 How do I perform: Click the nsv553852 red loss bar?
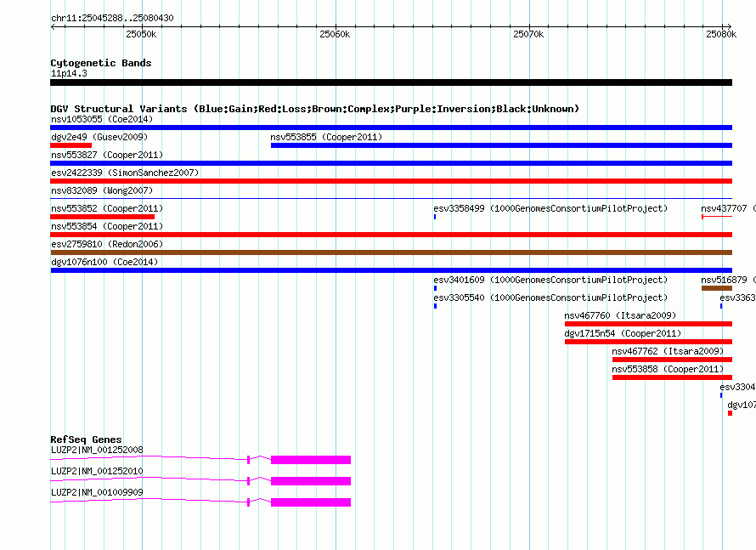[102, 217]
